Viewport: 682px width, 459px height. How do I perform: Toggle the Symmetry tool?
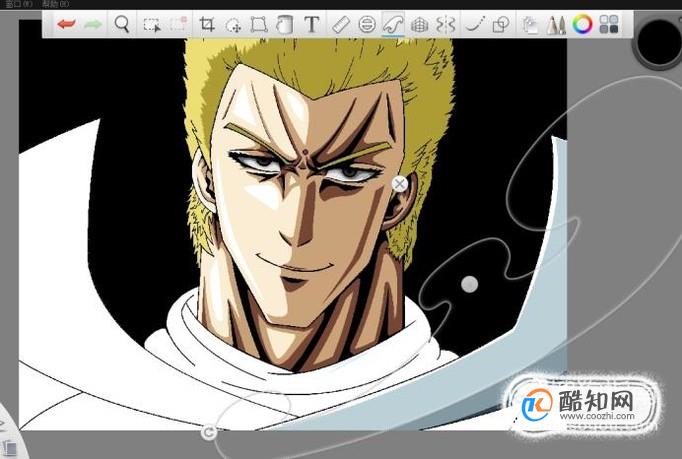tap(446, 24)
